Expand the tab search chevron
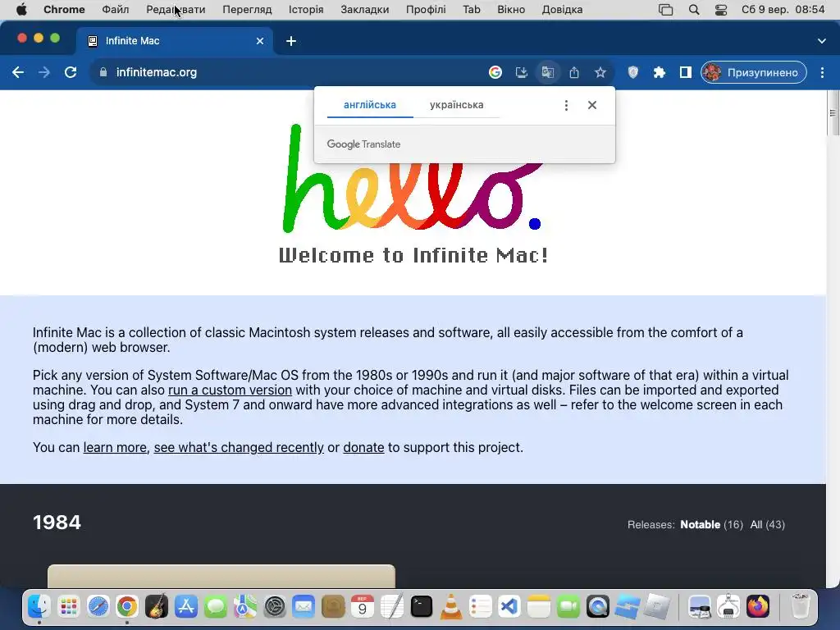840x630 pixels. [821, 41]
